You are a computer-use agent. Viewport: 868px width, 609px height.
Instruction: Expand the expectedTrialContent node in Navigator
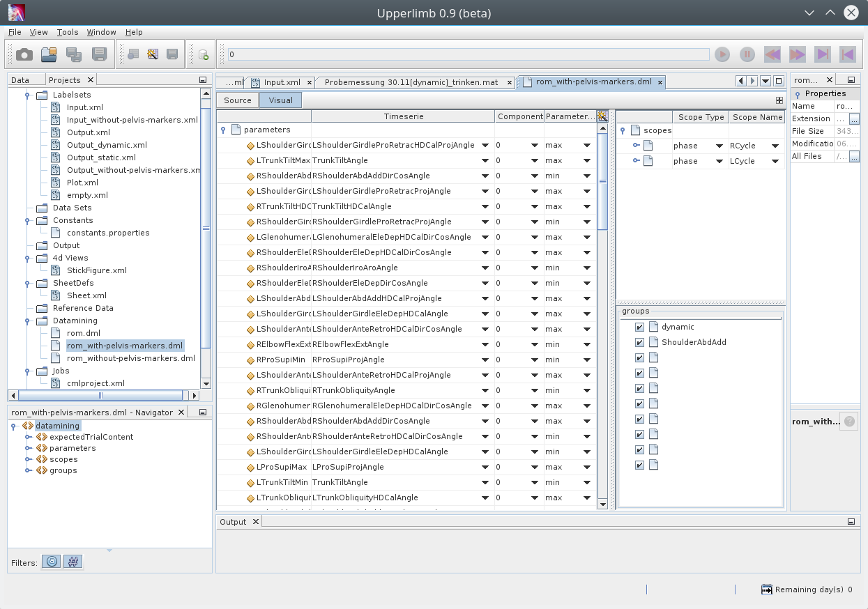[x=29, y=437]
